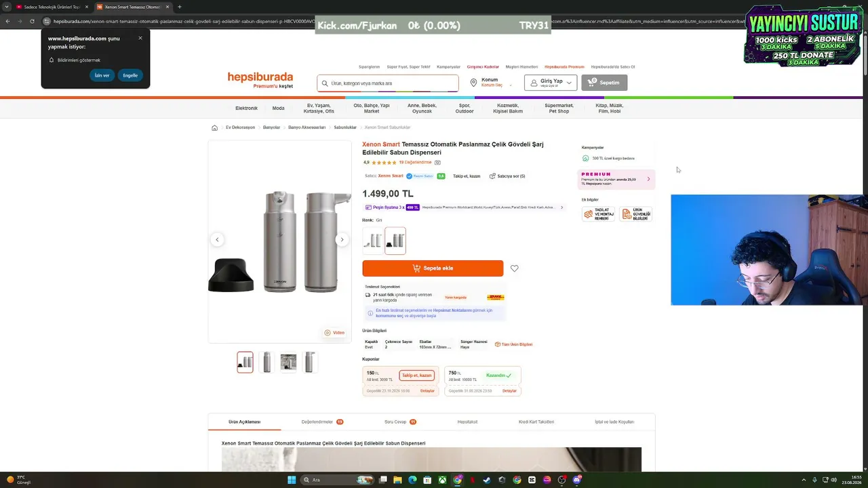Click the Sabunluklar breadcrumb
The height and width of the screenshot is (488, 868).
click(x=345, y=127)
